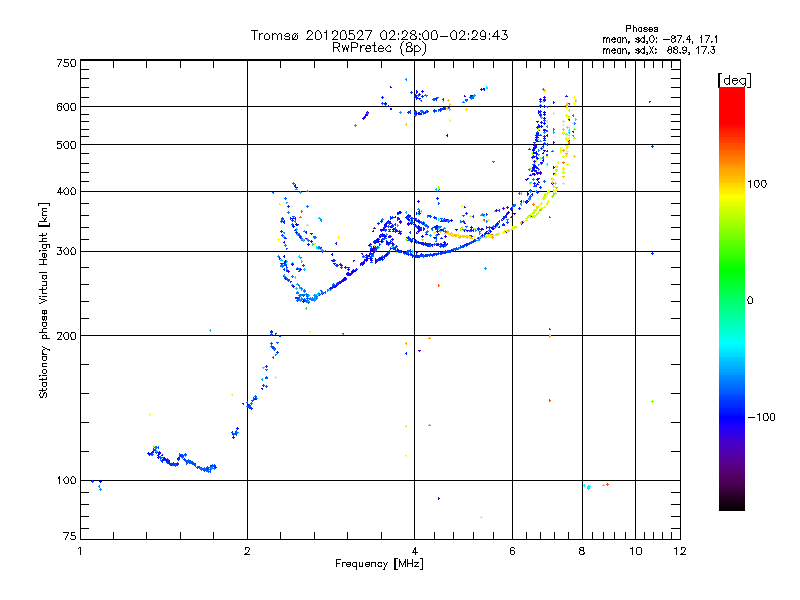Click the y-axis tick label "75"
The width and height of the screenshot is (800, 600).
pos(70,536)
